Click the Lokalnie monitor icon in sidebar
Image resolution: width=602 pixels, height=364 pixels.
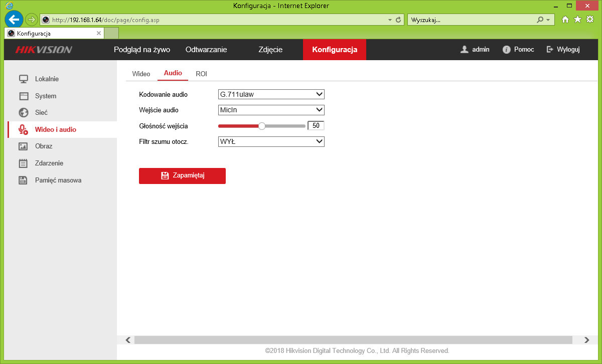point(23,79)
